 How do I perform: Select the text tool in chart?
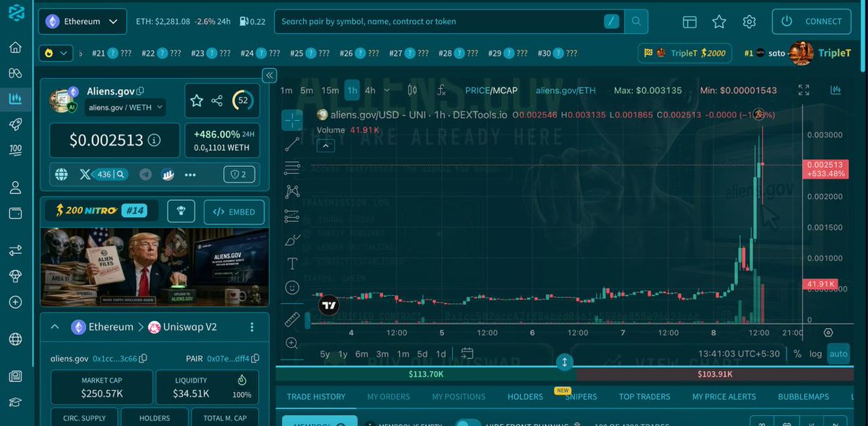click(x=292, y=263)
